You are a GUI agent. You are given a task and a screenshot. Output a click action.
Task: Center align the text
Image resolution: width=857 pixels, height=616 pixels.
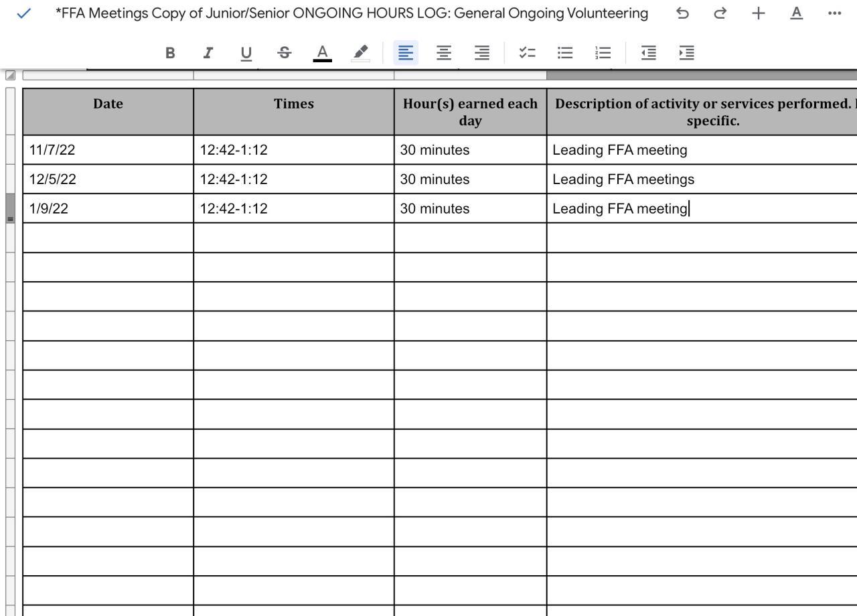click(x=444, y=53)
